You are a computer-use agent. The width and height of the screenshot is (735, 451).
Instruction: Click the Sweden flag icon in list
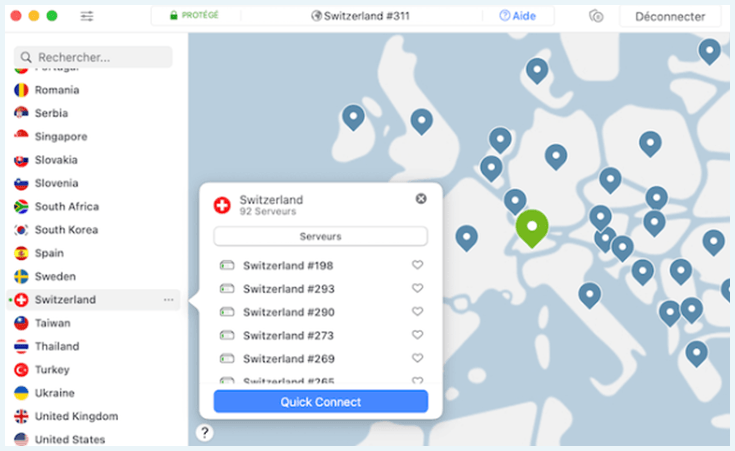[21, 277]
